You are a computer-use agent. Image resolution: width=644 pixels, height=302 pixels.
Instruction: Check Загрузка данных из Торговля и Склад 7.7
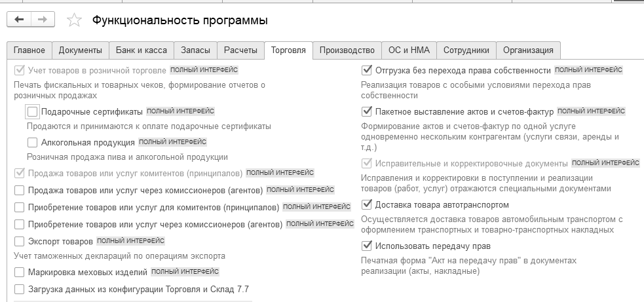(x=19, y=289)
